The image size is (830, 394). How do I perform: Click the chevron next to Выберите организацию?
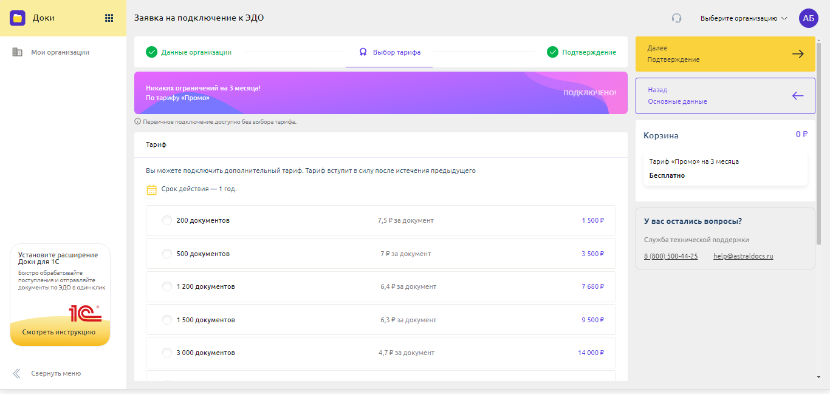click(x=784, y=18)
